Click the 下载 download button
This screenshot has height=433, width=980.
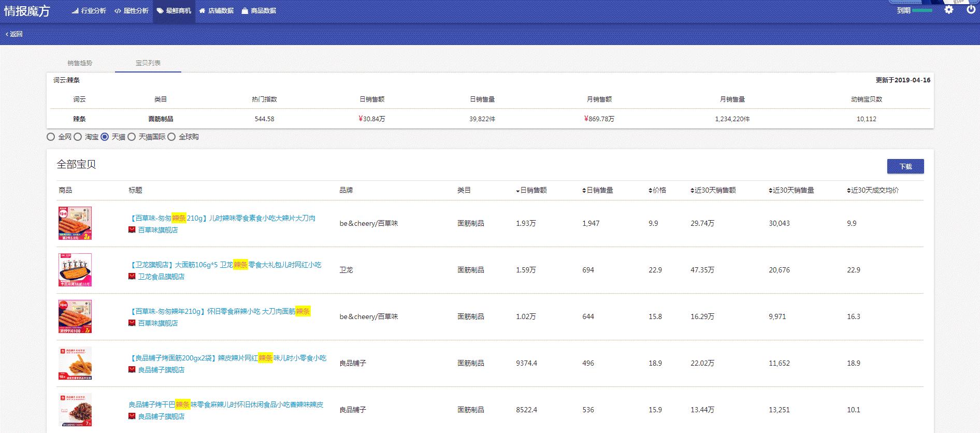pyautogui.click(x=905, y=166)
